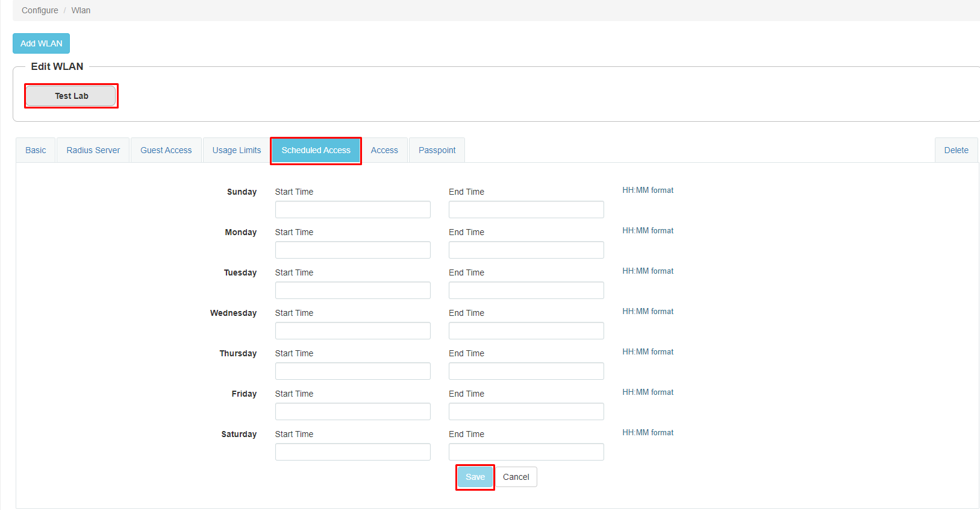This screenshot has height=510, width=980.
Task: Click the Monday Start Time input
Action: pos(353,250)
